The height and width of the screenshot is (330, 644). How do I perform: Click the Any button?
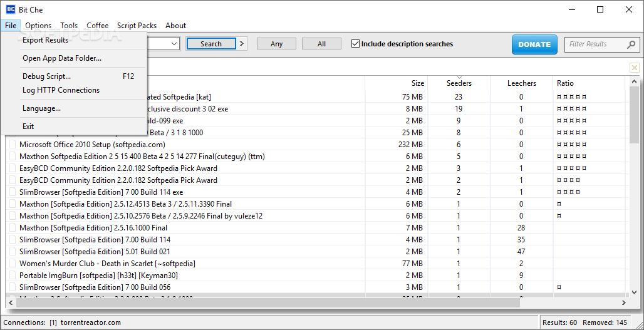pyautogui.click(x=276, y=44)
